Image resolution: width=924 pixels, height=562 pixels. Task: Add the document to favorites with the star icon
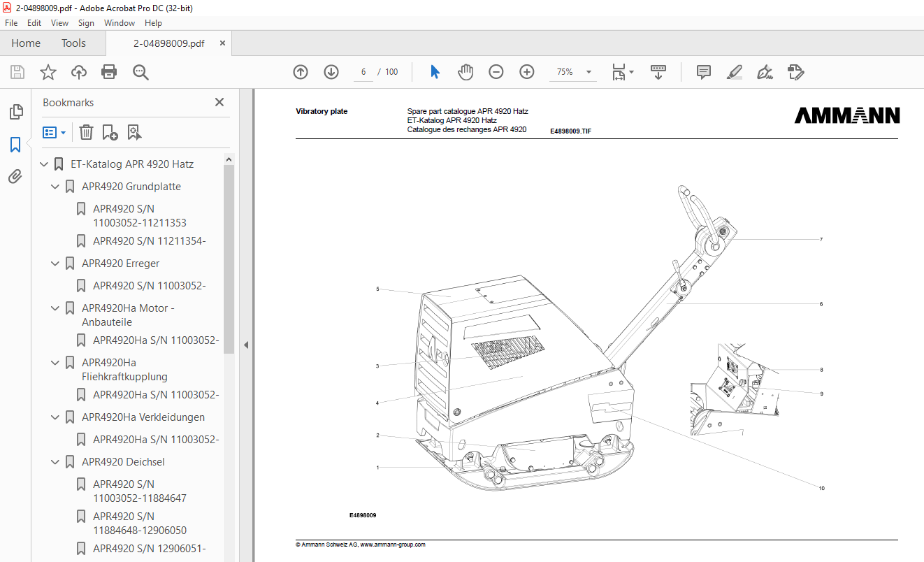point(48,72)
